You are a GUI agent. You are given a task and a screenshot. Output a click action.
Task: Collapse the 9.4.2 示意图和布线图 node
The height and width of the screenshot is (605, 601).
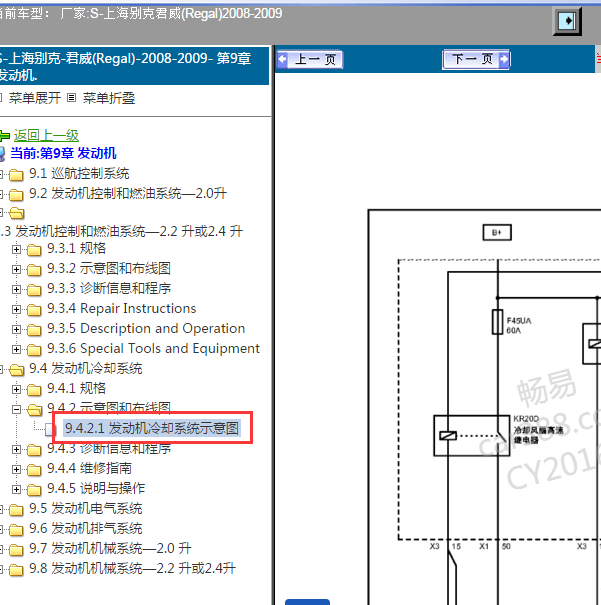click(16, 409)
